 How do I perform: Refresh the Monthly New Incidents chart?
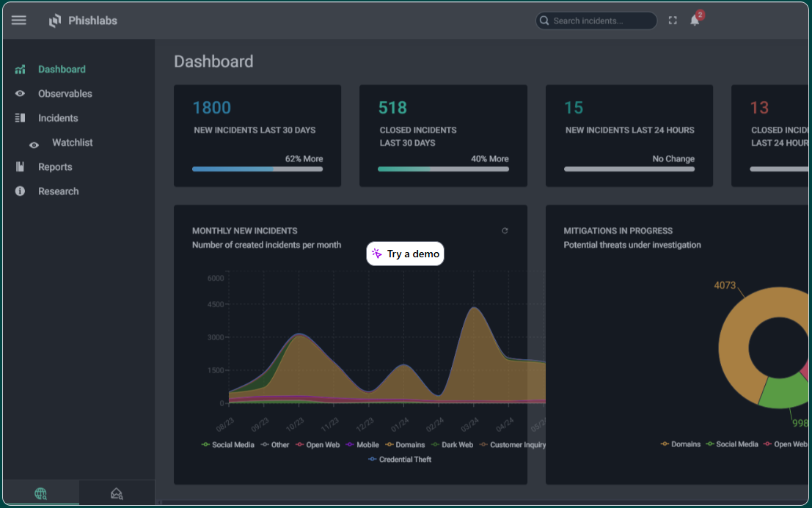pyautogui.click(x=505, y=230)
